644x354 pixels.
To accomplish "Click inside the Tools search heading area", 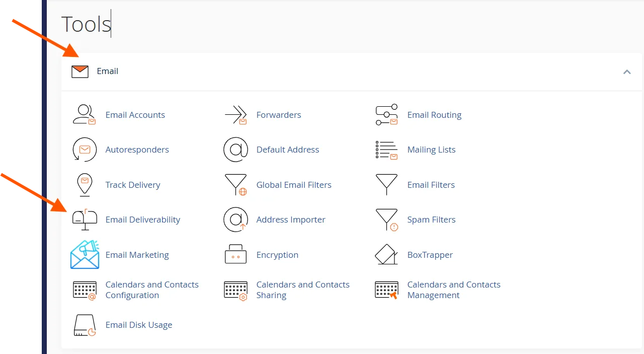I will tap(87, 24).
